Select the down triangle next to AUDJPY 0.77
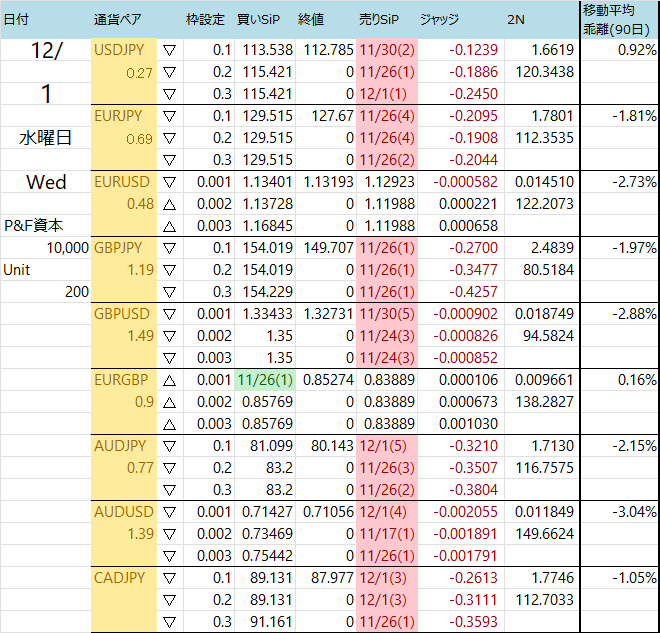The width and height of the screenshot is (660, 633). point(169,468)
